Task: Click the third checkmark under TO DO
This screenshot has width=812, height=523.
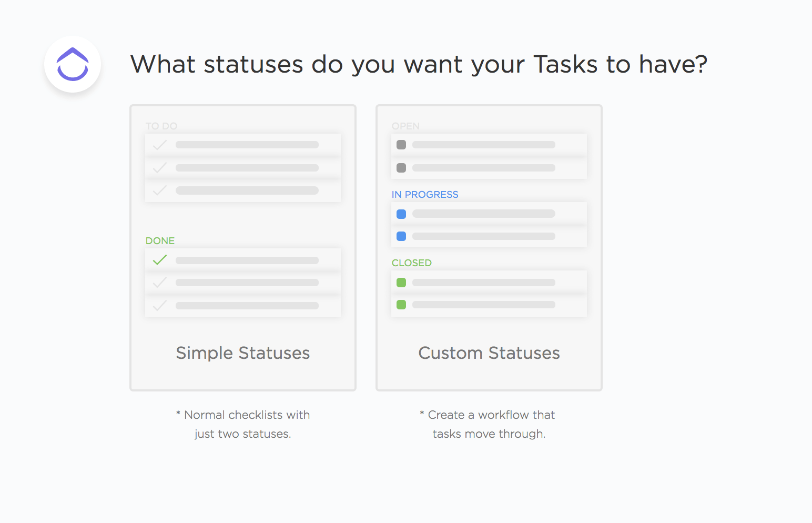Action: [160, 190]
